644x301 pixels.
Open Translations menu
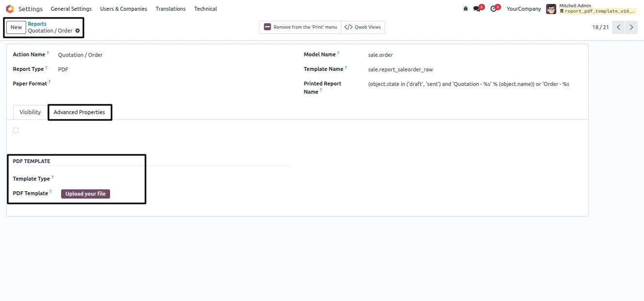[171, 9]
